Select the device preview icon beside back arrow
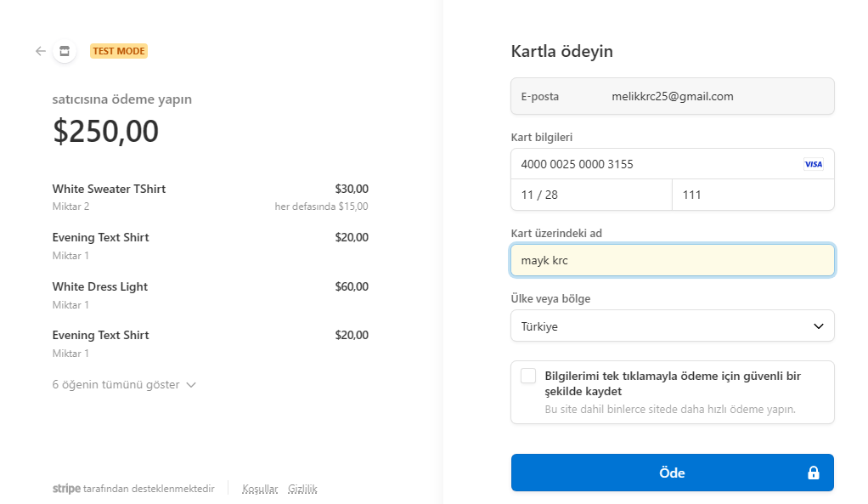This screenshot has height=504, width=868. pyautogui.click(x=65, y=51)
